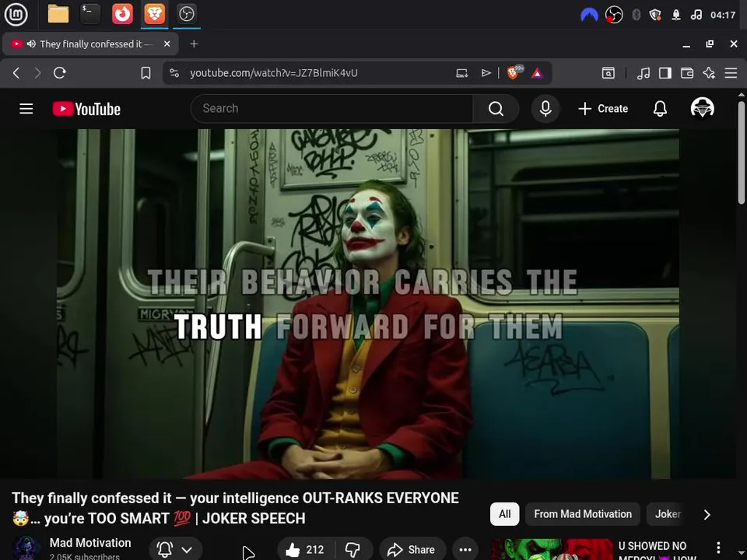Submit search with the magnifier button

click(x=496, y=109)
